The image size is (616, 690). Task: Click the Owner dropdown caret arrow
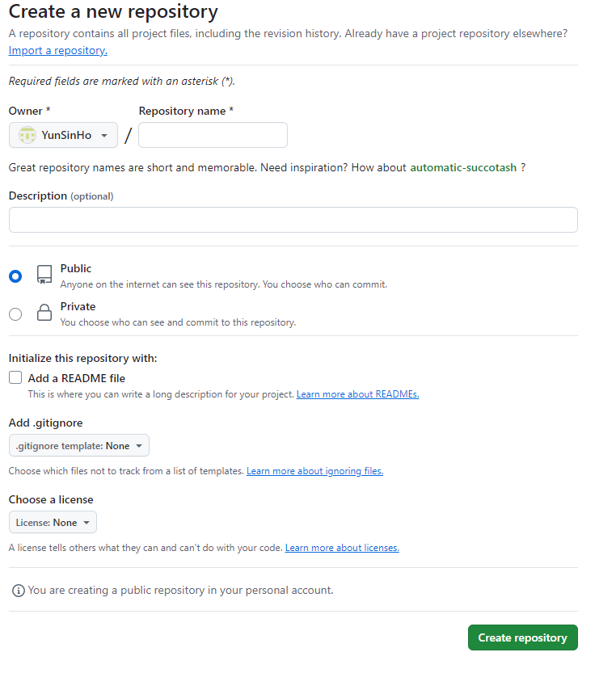[104, 136]
